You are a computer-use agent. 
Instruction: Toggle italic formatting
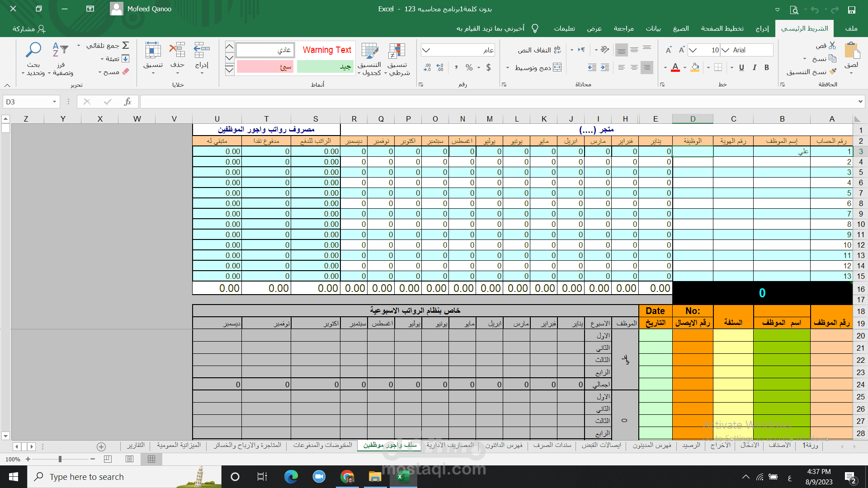tap(754, 68)
